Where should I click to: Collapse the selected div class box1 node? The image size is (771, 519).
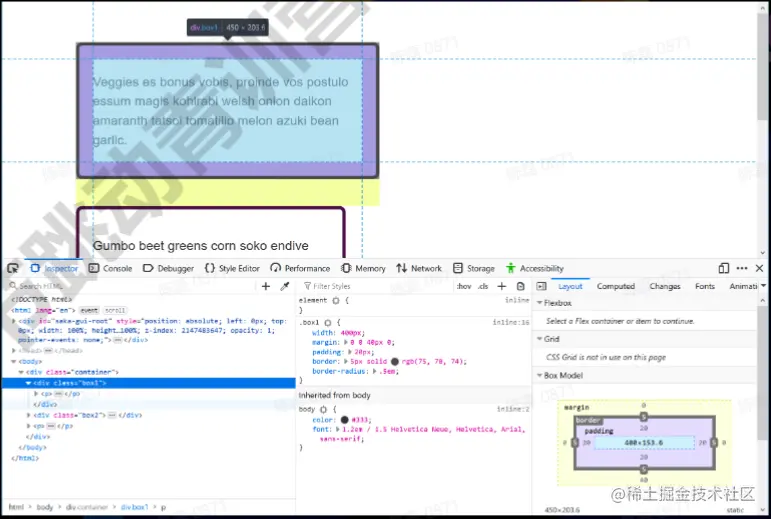point(29,383)
